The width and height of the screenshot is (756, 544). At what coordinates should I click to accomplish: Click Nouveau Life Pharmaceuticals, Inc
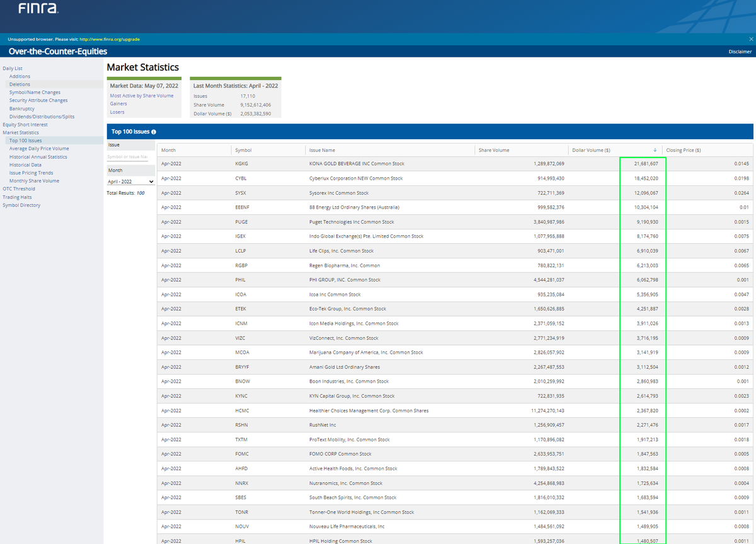click(x=346, y=526)
